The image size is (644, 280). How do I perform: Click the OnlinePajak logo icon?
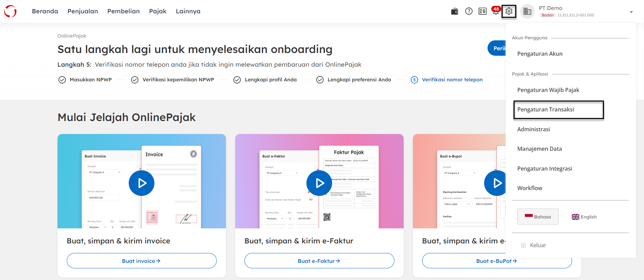10,11
